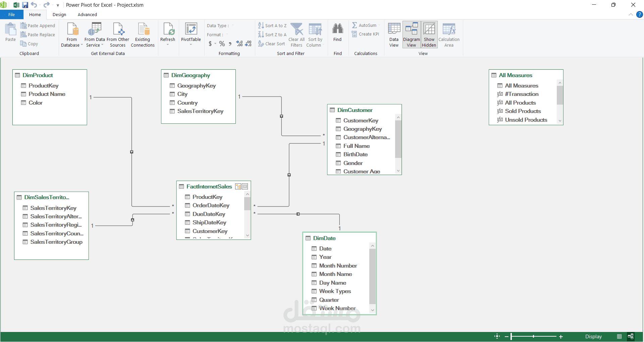Select Country field in DimGeography
The image size is (644, 342).
click(187, 103)
